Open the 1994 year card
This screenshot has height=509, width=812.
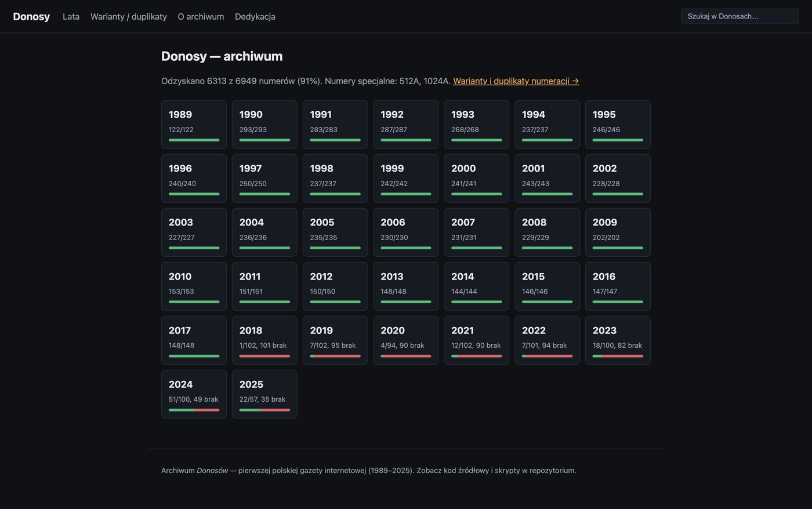coord(548,125)
